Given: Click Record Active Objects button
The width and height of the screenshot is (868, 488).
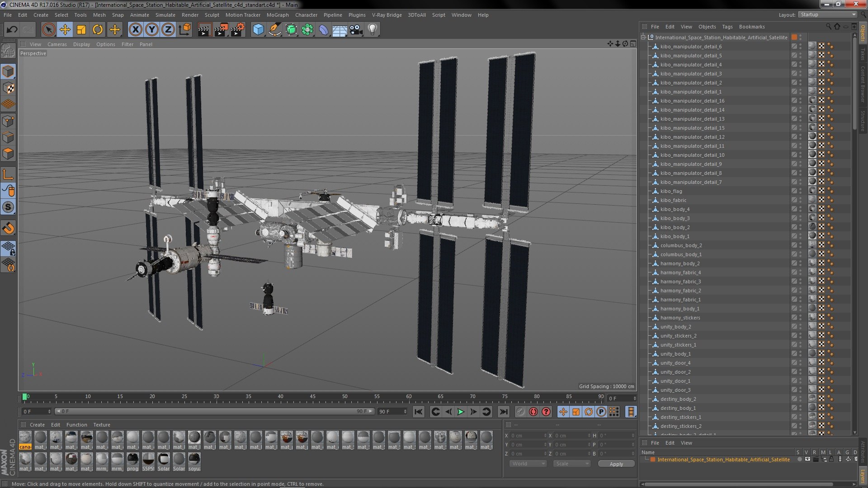Looking at the screenshot, I should click(521, 412).
